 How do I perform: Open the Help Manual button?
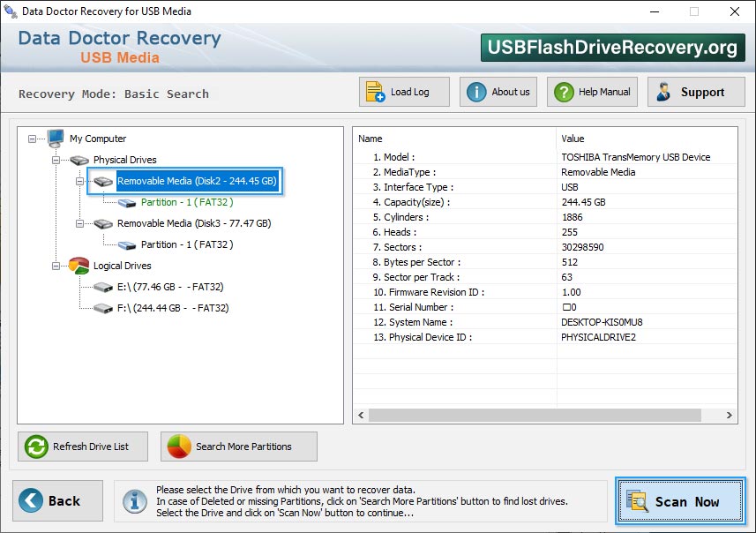coord(592,92)
